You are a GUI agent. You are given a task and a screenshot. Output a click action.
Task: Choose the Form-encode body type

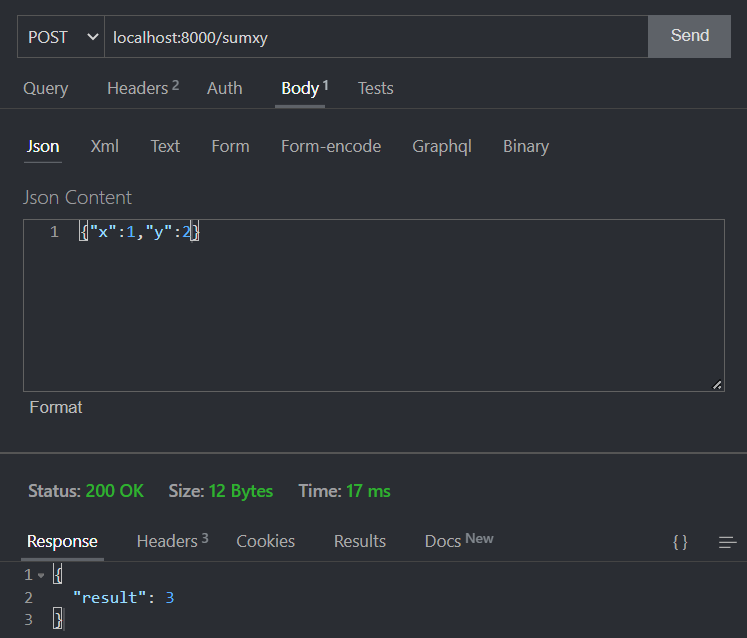pos(331,146)
